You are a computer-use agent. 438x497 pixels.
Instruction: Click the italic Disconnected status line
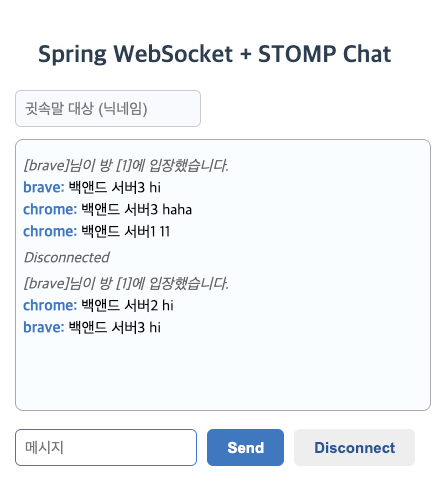tap(67, 257)
